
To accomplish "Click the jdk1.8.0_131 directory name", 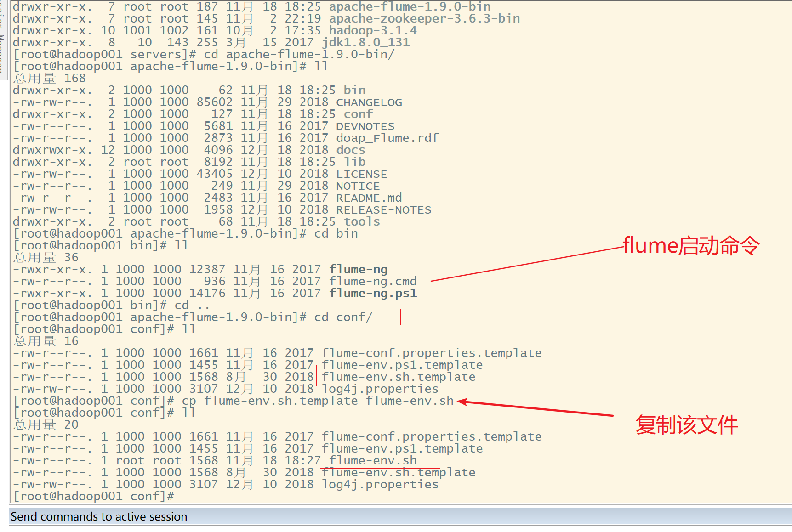I will (x=365, y=43).
